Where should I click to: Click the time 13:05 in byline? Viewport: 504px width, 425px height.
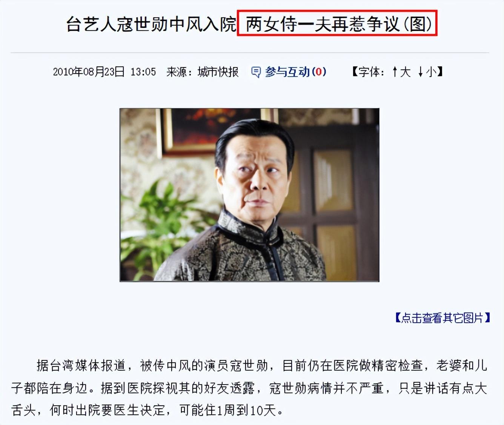(143, 72)
